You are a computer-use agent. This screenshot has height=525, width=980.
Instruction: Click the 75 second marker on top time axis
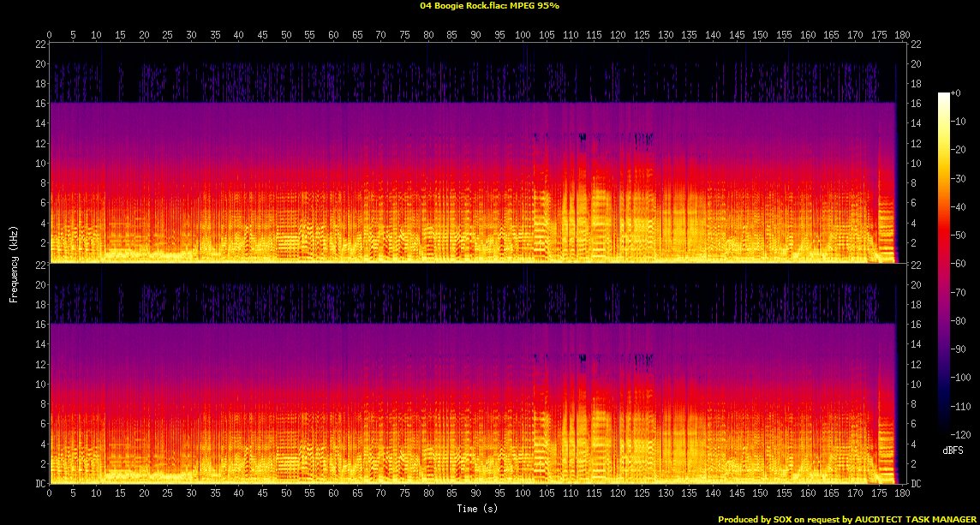(x=404, y=34)
